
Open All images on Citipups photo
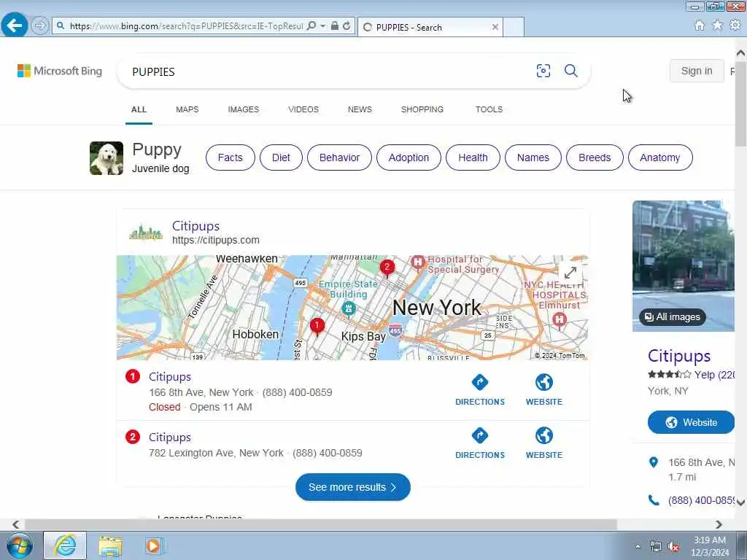pos(672,317)
